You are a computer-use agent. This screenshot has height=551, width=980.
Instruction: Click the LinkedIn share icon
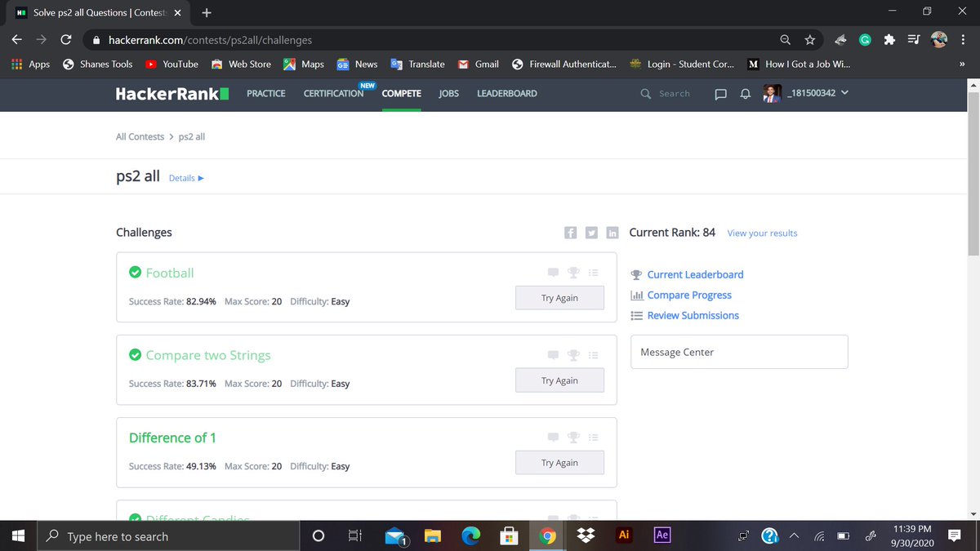(612, 233)
